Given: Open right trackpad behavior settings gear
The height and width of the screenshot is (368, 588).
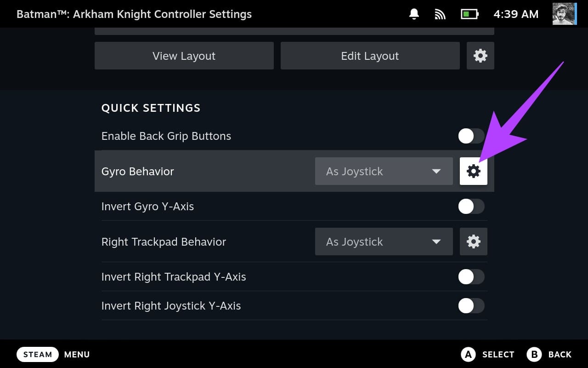Looking at the screenshot, I should [x=473, y=241].
